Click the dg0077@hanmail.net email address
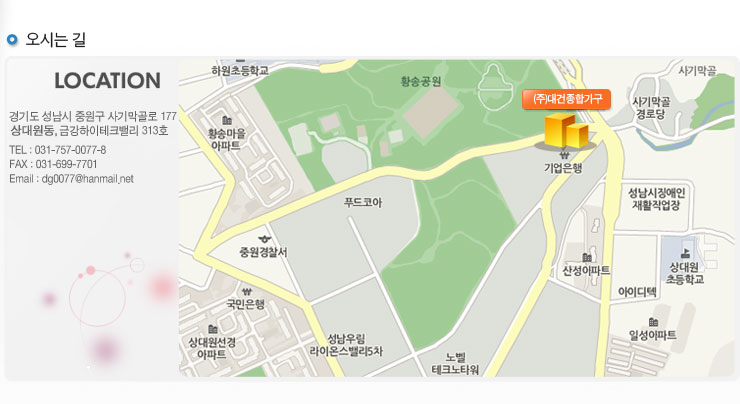Image resolution: width=740 pixels, height=404 pixels. point(88,179)
